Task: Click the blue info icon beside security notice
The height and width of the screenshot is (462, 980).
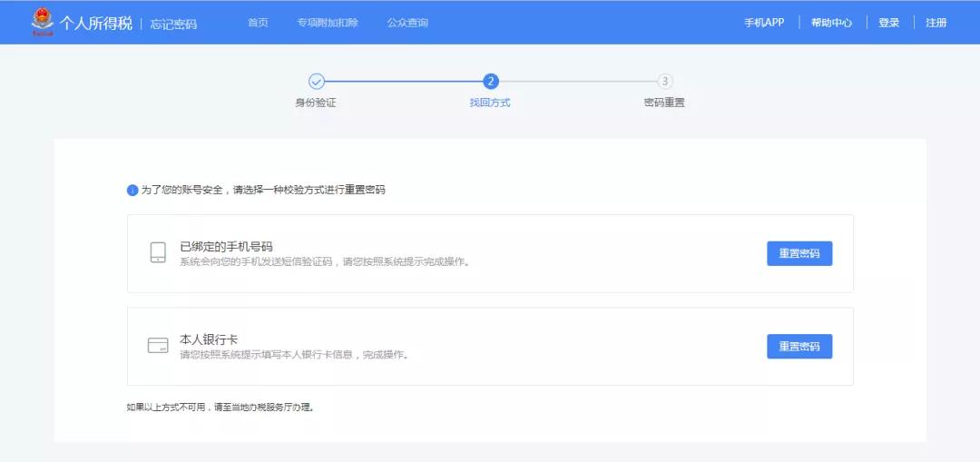Action: click(132, 191)
